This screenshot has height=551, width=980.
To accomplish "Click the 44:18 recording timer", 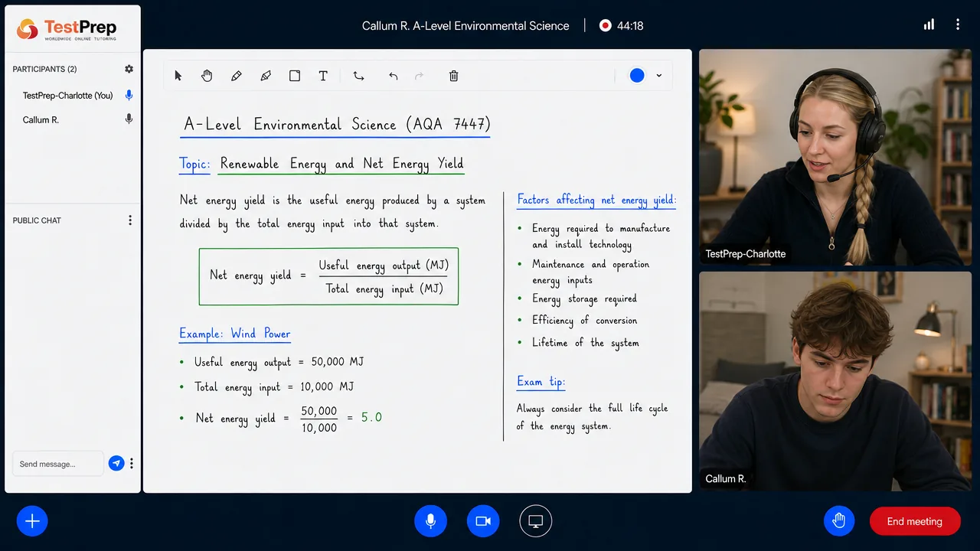I will [630, 25].
